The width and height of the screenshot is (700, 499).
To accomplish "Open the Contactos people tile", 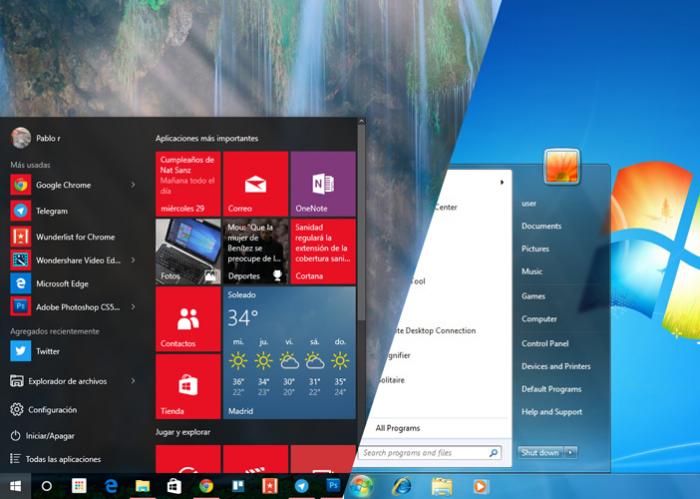I will [x=188, y=319].
